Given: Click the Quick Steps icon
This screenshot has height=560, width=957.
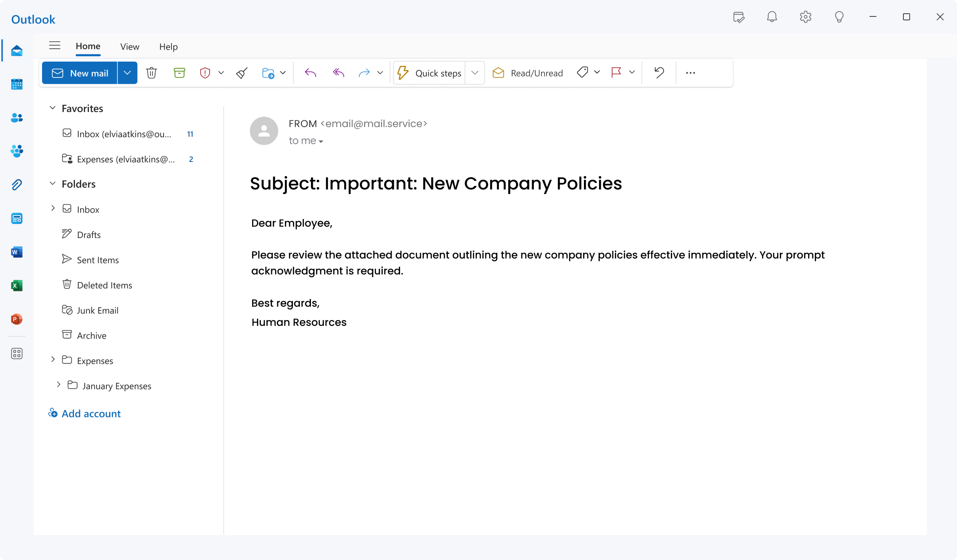Looking at the screenshot, I should (x=404, y=73).
